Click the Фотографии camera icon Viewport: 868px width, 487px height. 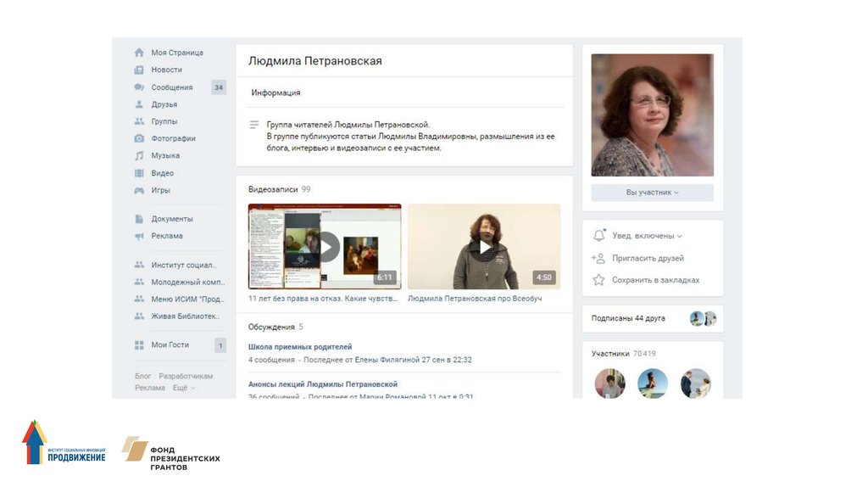click(139, 138)
